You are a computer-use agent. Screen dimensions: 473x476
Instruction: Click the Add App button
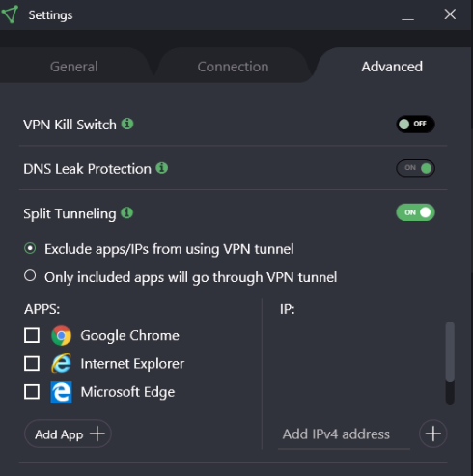coord(68,434)
